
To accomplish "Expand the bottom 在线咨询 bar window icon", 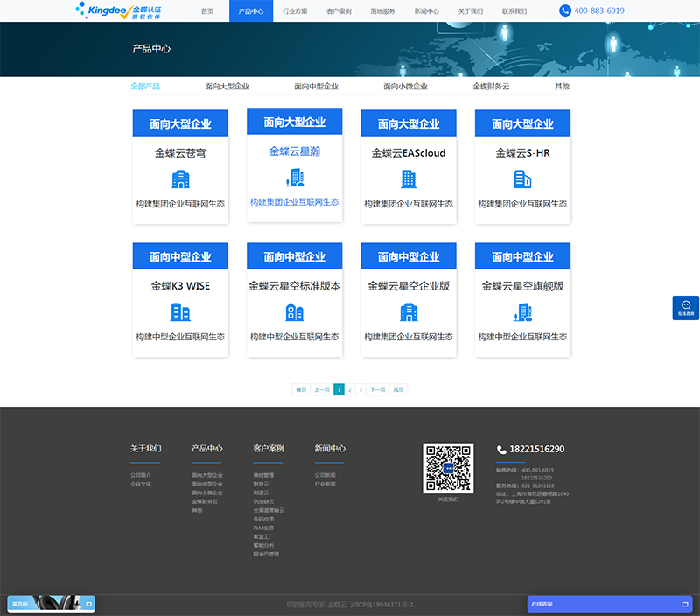I will [685, 604].
